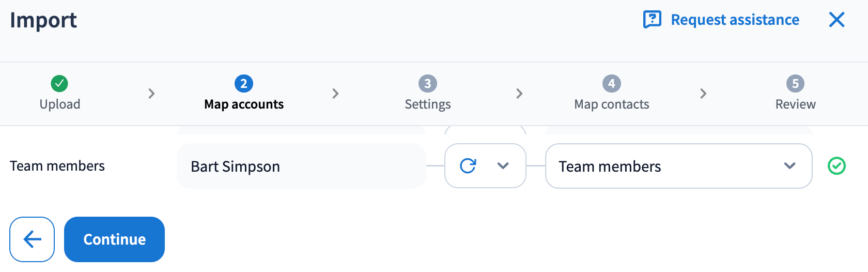Go to the Upload step
The width and height of the screenshot is (868, 272).
(x=60, y=104)
